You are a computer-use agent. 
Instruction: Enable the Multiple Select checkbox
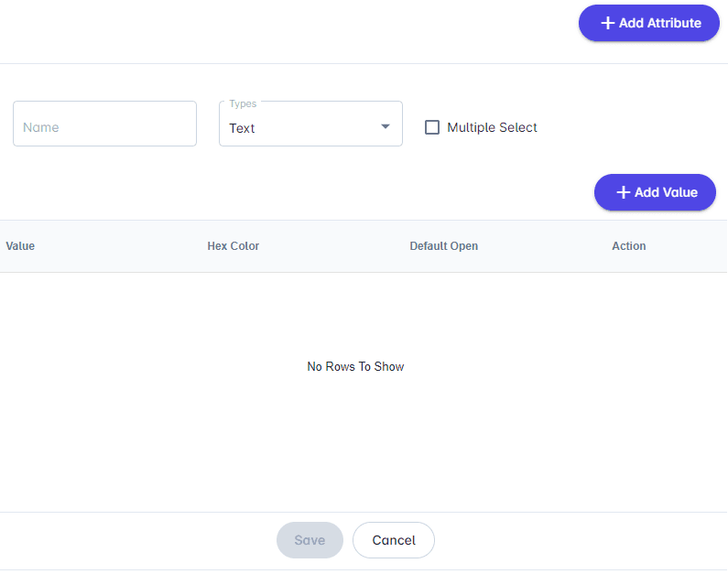coord(432,127)
